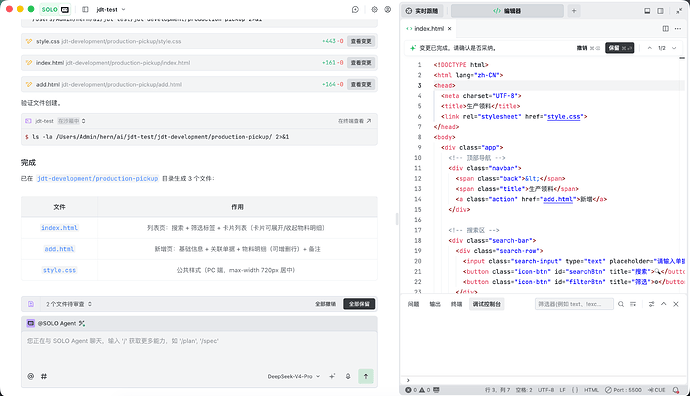This screenshot has height=396, width=690.
Task: Keep the change with 保留
Action: (x=620, y=48)
